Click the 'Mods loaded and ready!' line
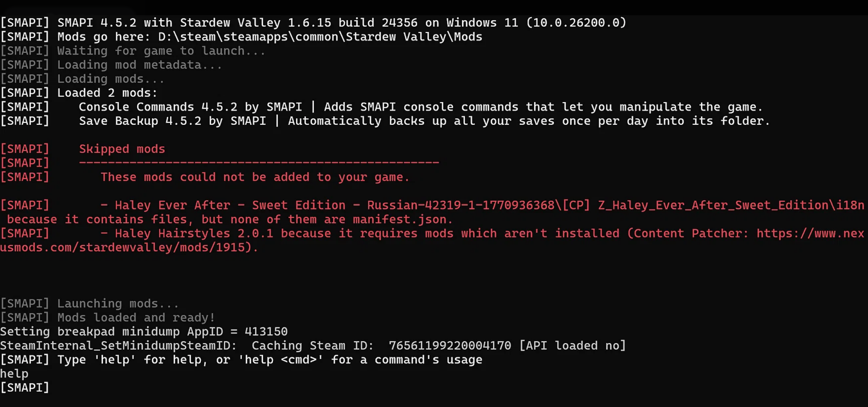 point(108,317)
